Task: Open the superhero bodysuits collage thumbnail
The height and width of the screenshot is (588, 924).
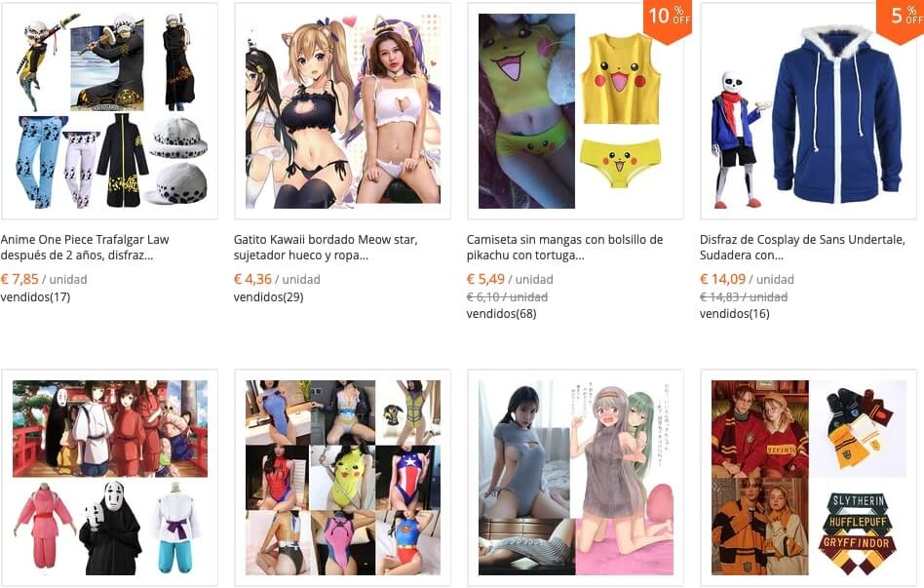Action: click(342, 478)
